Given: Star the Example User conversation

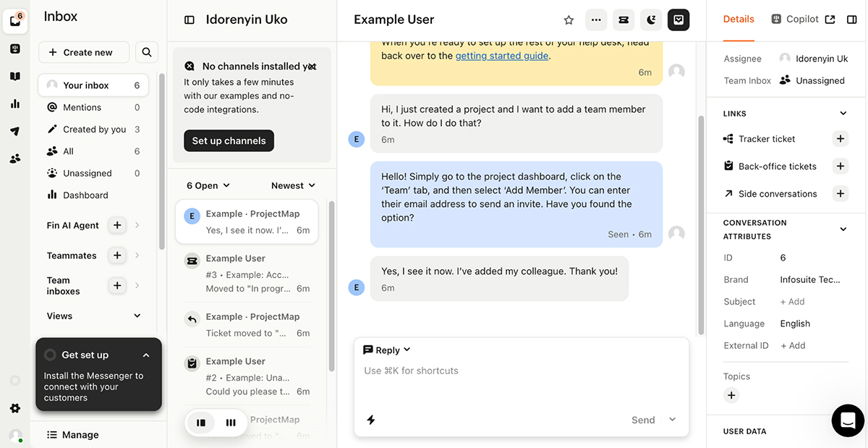Looking at the screenshot, I should point(569,20).
